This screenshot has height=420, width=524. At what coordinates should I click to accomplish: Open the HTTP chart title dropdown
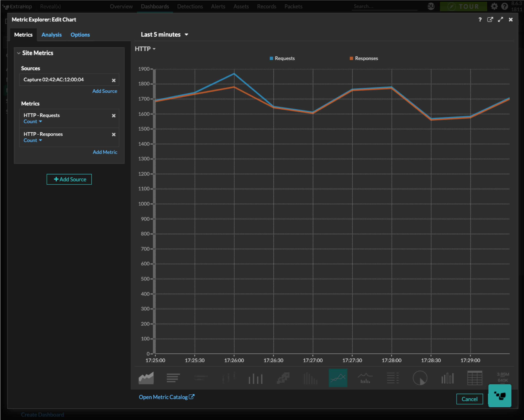(x=145, y=49)
